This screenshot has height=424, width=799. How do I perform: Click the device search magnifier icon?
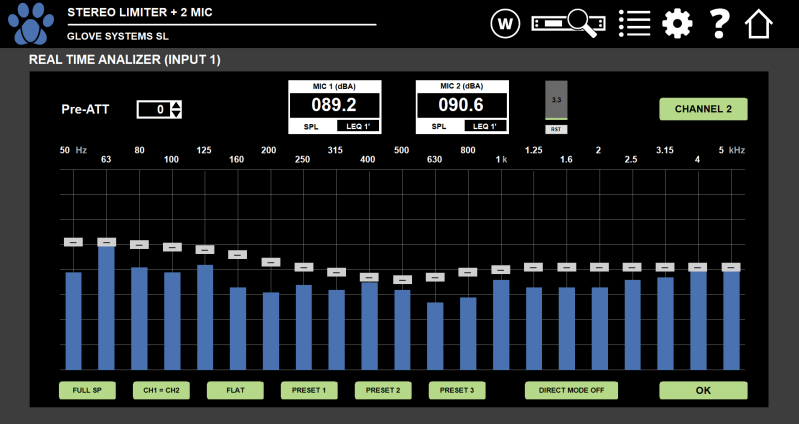(569, 23)
